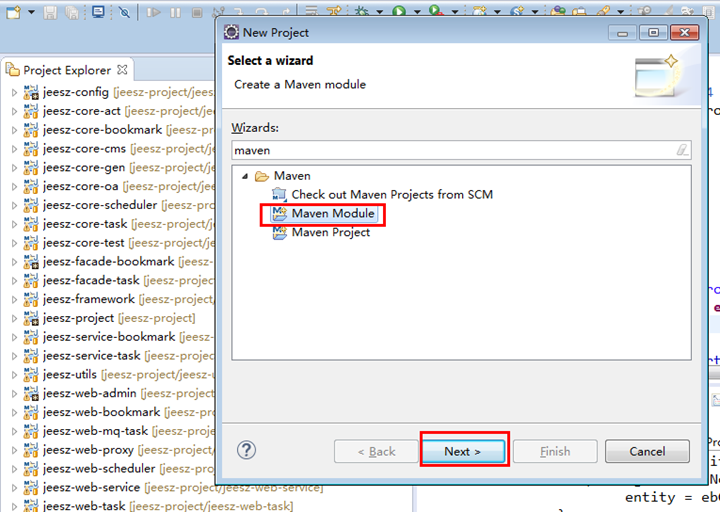
Task: Select the Maven folder in wizard list
Action: coord(292,176)
